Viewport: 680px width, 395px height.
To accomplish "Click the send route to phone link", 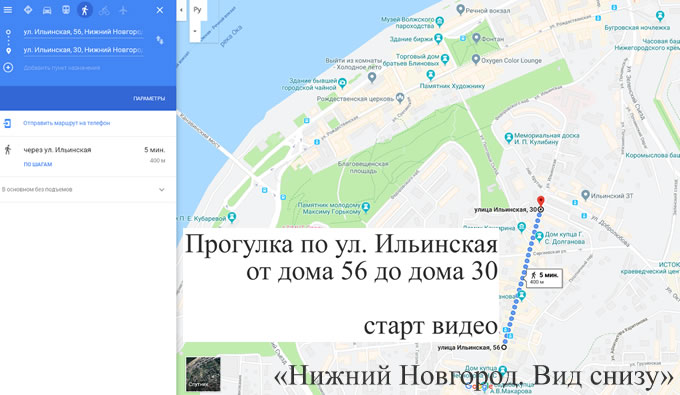I will coord(66,123).
